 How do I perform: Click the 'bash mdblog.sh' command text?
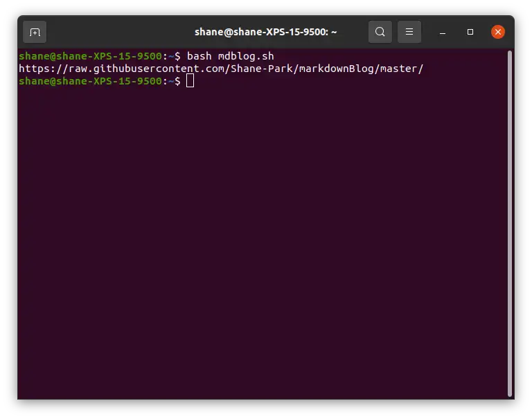(x=231, y=56)
